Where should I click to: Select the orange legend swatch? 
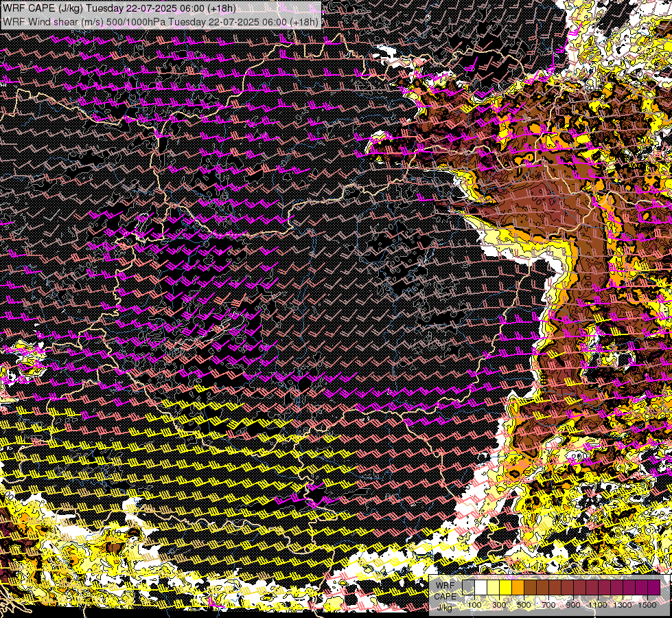pos(518,587)
